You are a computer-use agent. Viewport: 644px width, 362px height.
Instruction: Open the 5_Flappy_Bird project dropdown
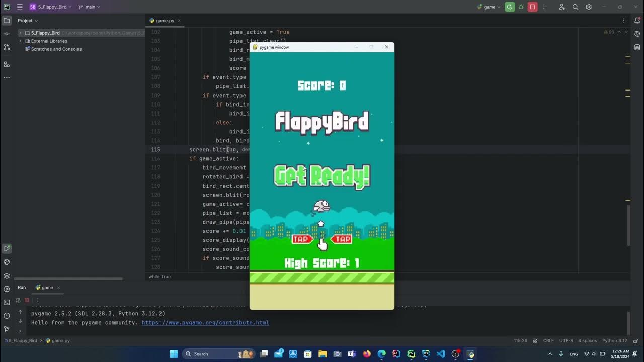coord(50,7)
